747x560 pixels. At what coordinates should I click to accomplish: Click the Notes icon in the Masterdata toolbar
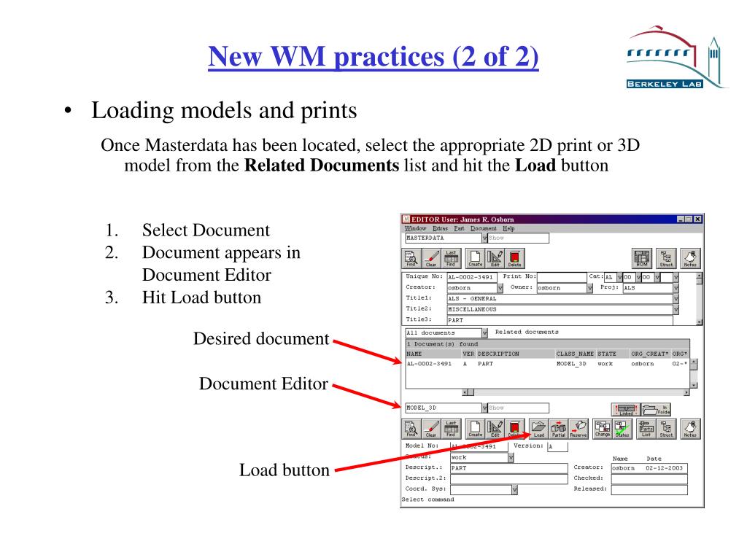click(690, 258)
